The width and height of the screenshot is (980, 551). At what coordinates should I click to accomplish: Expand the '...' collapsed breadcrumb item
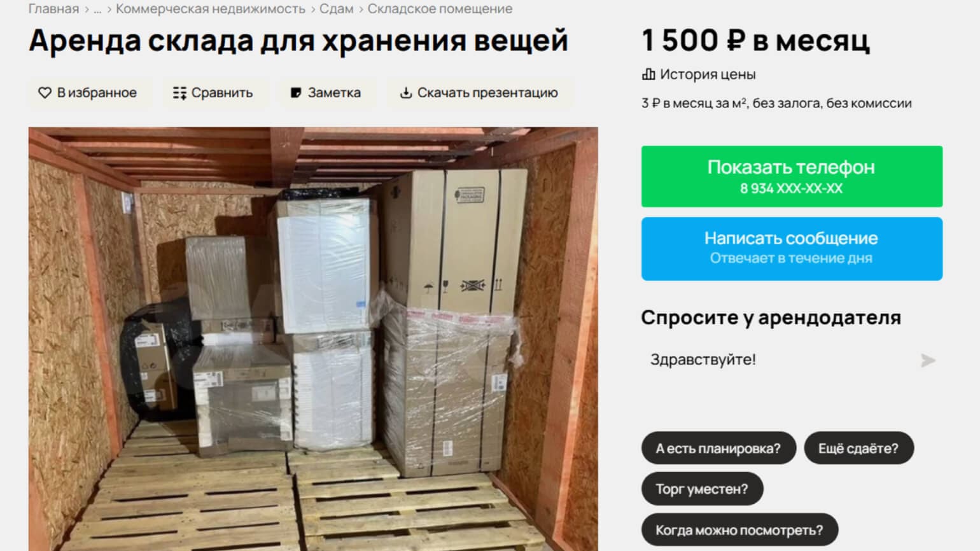coord(97,9)
